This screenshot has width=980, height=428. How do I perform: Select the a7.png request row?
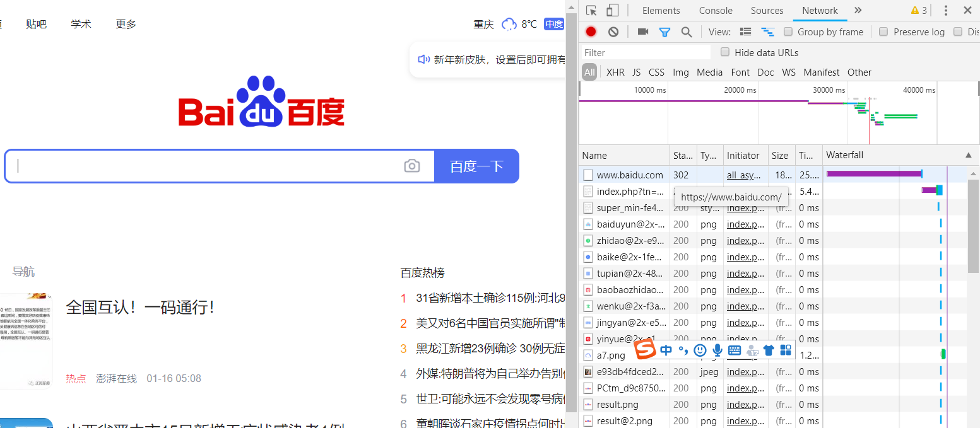pyautogui.click(x=773, y=355)
